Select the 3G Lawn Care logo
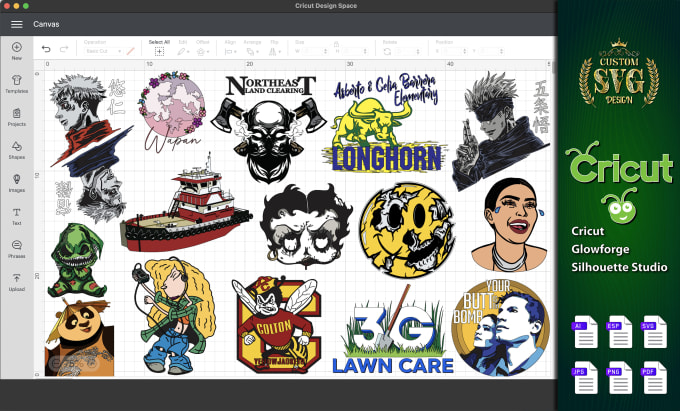 393,330
